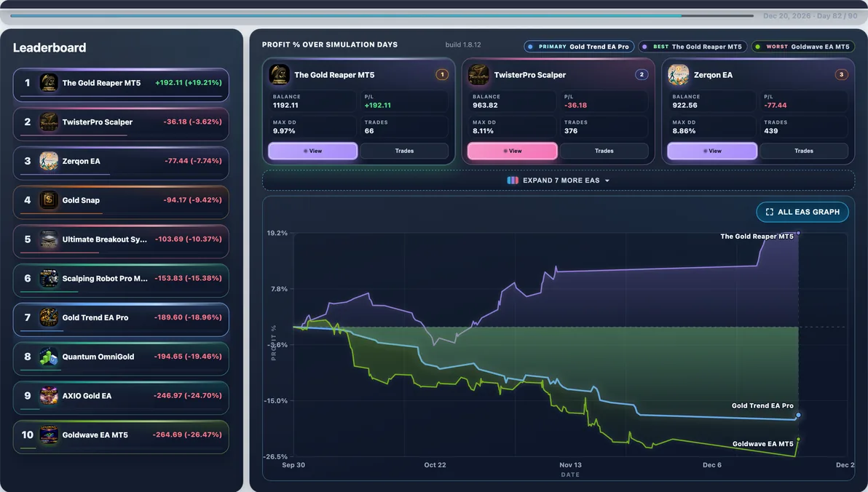This screenshot has width=868, height=492.
Task: Click Goldwave EA MT5 icon in the leaderboard
Action: point(49,435)
